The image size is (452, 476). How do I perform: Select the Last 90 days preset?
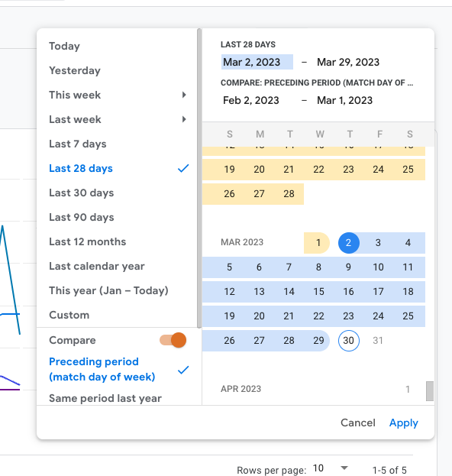point(117,217)
